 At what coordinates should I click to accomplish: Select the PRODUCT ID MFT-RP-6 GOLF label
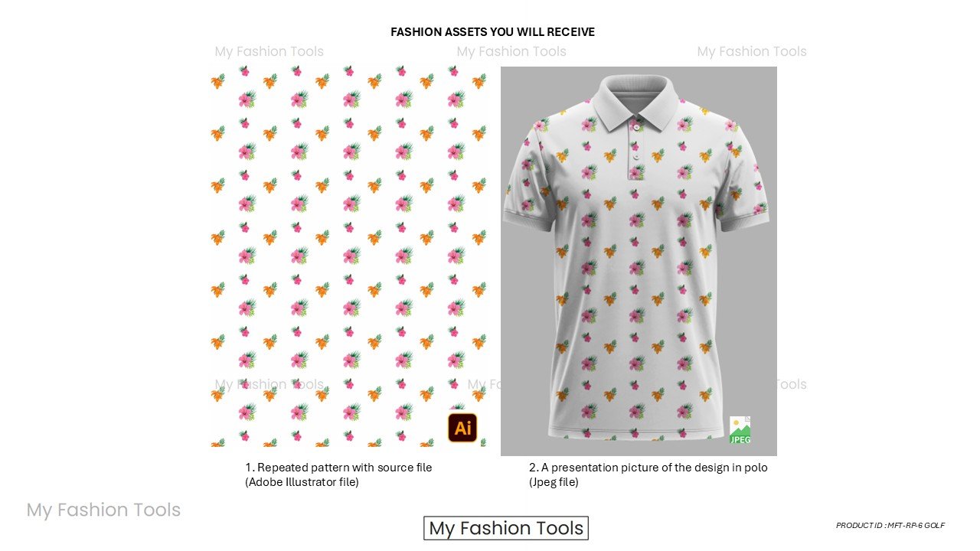coord(890,526)
